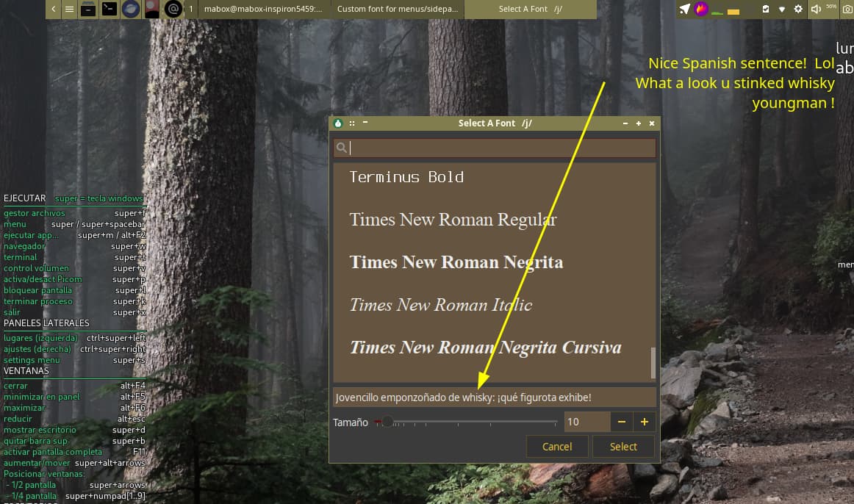Click the volume speaker icon in tray

[816, 10]
